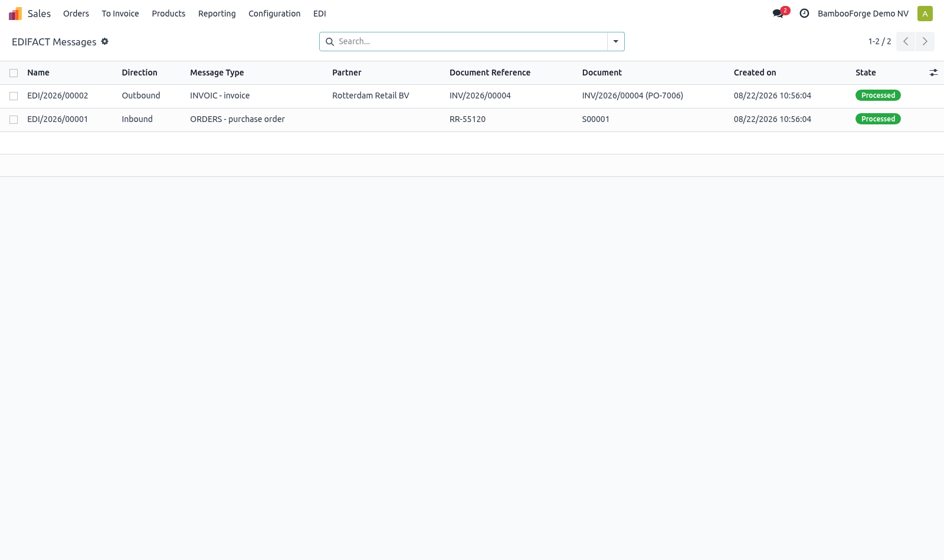Open record EDI/2026/00002
Screen dimensions: 944x560
pos(58,95)
